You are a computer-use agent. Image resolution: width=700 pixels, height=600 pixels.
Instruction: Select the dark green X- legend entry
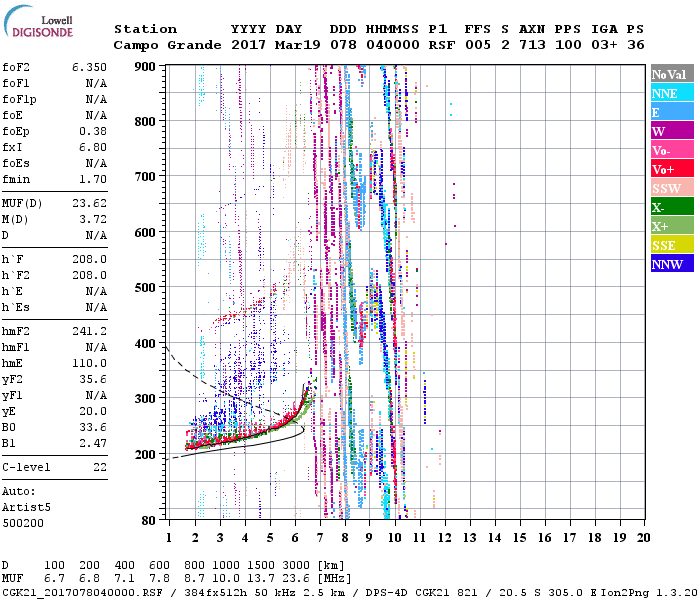[671, 207]
